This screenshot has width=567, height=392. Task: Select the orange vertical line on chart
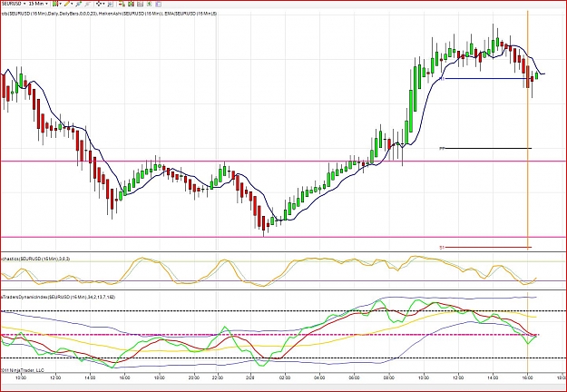(x=528, y=130)
